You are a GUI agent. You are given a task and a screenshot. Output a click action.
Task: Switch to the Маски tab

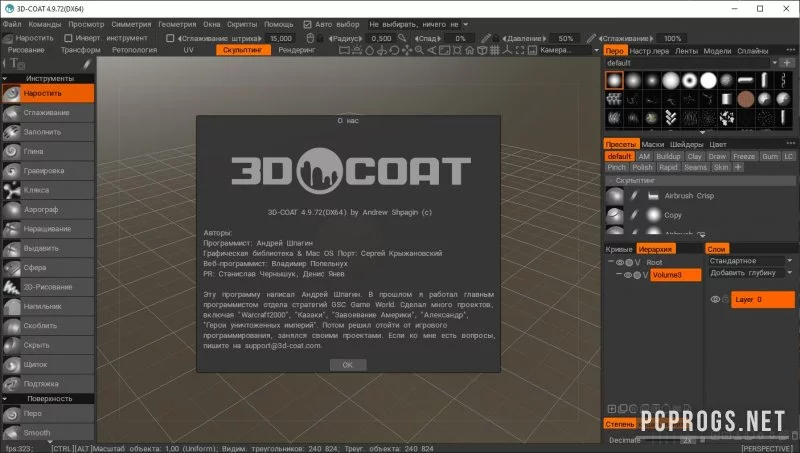653,144
